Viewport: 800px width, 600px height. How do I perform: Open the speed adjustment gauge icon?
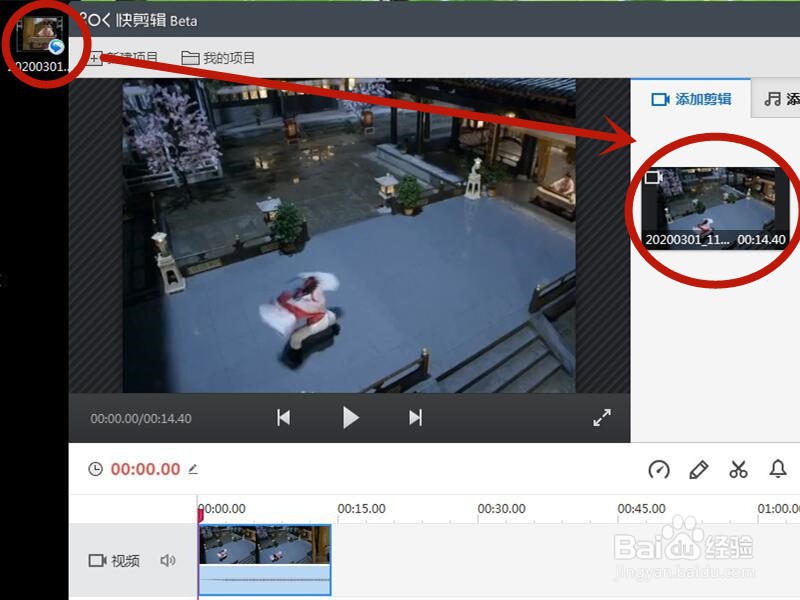pyautogui.click(x=659, y=469)
